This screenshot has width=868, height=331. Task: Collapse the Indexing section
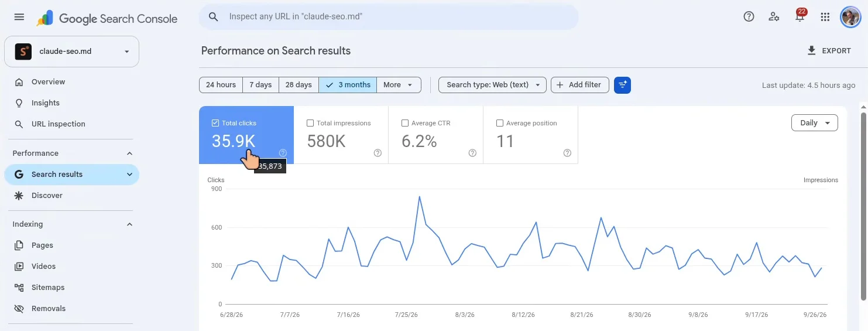click(x=129, y=224)
